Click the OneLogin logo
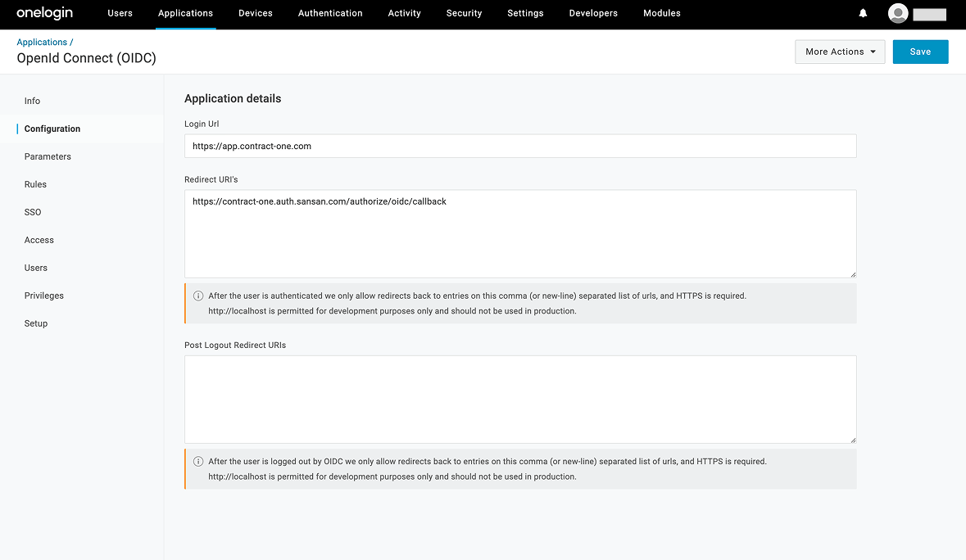 click(x=44, y=13)
